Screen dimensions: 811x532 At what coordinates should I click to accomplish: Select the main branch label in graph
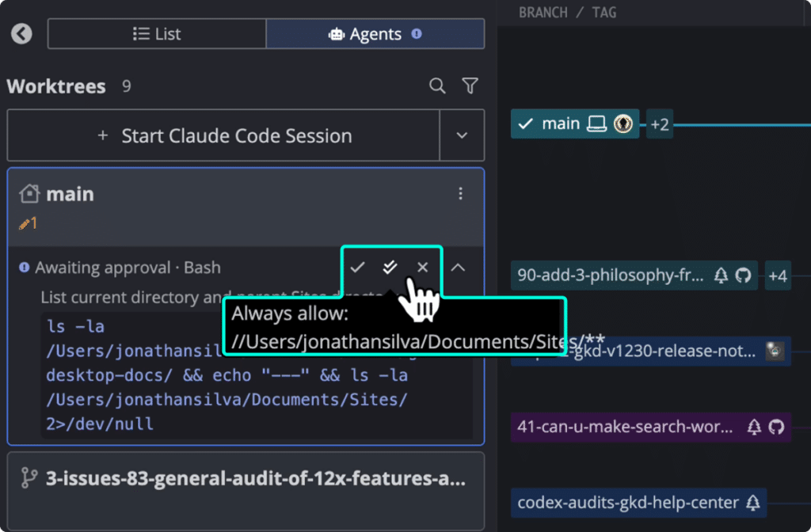tap(575, 124)
